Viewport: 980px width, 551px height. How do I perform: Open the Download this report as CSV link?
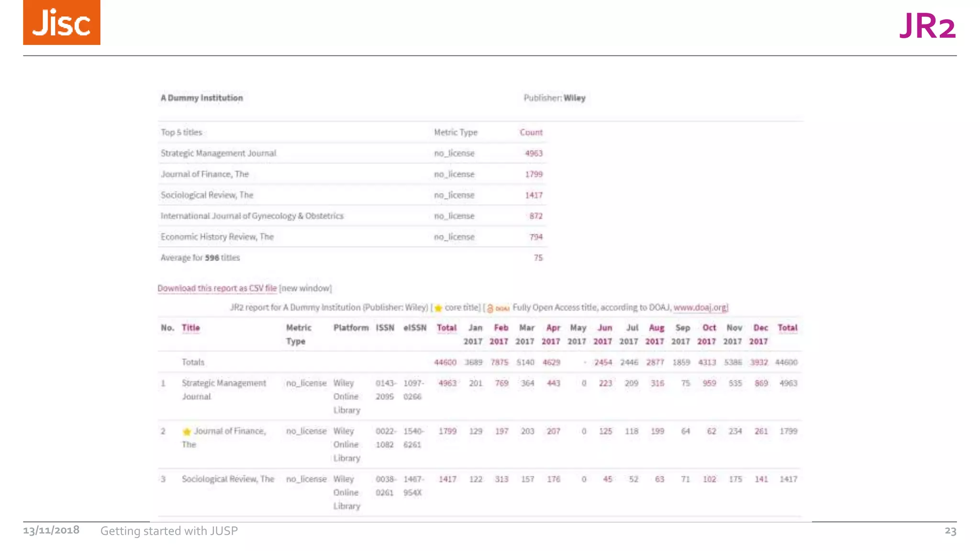(x=217, y=288)
